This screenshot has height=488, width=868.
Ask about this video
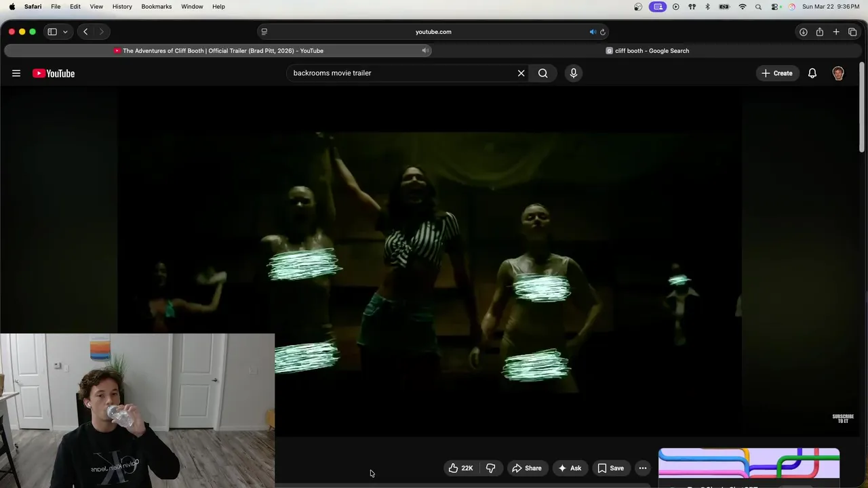570,468
